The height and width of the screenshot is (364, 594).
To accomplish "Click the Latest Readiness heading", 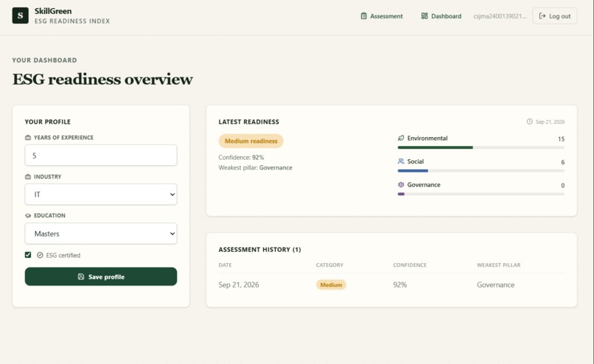I will [248, 122].
